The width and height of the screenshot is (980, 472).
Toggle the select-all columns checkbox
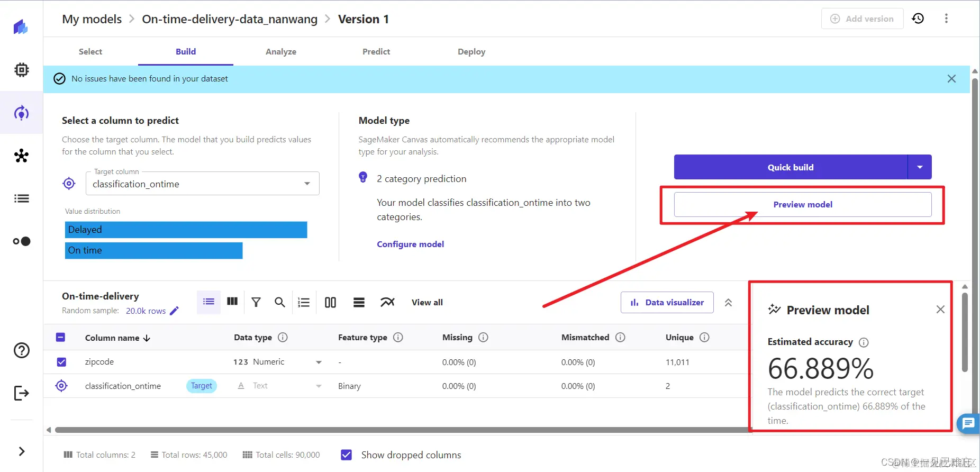click(61, 338)
